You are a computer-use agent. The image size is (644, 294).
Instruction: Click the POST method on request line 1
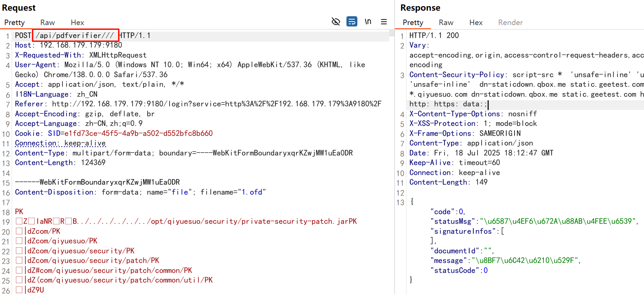click(23, 35)
